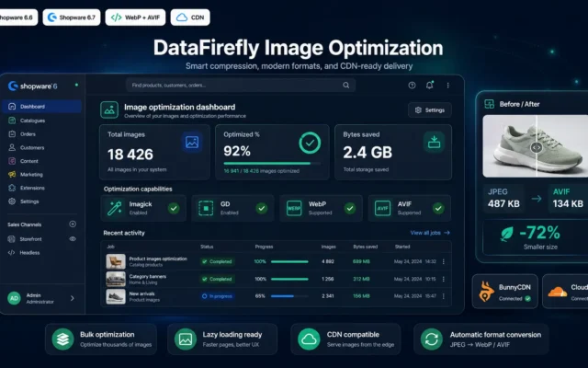The width and height of the screenshot is (588, 368).
Task: Click Completed status of Product images optimization
Action: 218,261
